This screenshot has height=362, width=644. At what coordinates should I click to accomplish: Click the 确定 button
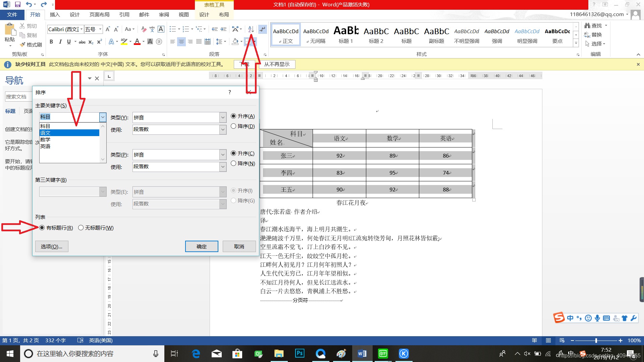click(x=202, y=247)
